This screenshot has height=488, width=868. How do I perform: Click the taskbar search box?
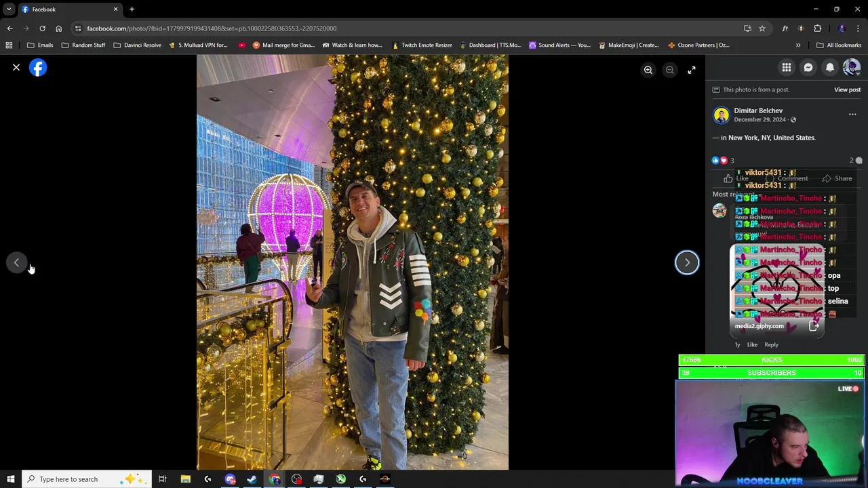point(88,479)
